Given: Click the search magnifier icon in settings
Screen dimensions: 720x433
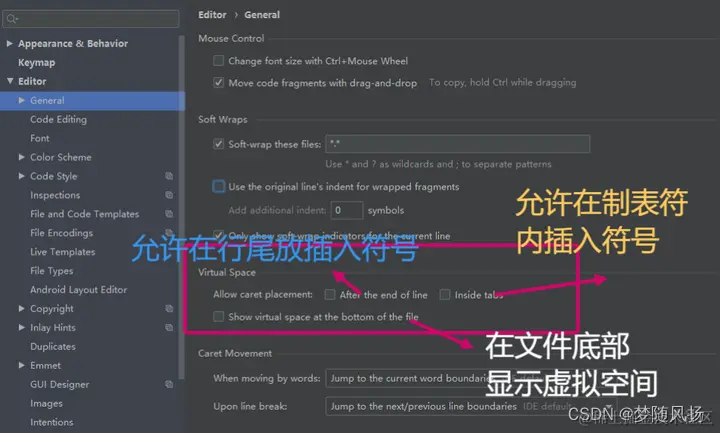Looking at the screenshot, I should (x=12, y=19).
